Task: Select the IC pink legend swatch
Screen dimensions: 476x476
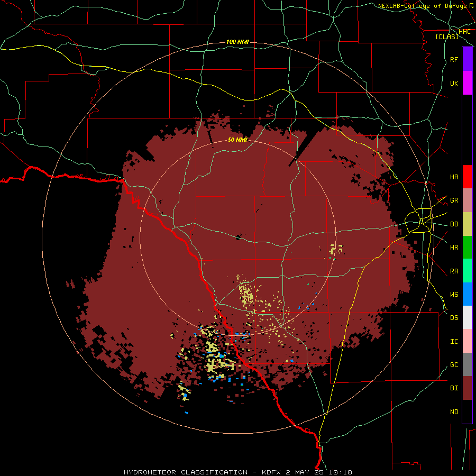Action: (x=467, y=341)
